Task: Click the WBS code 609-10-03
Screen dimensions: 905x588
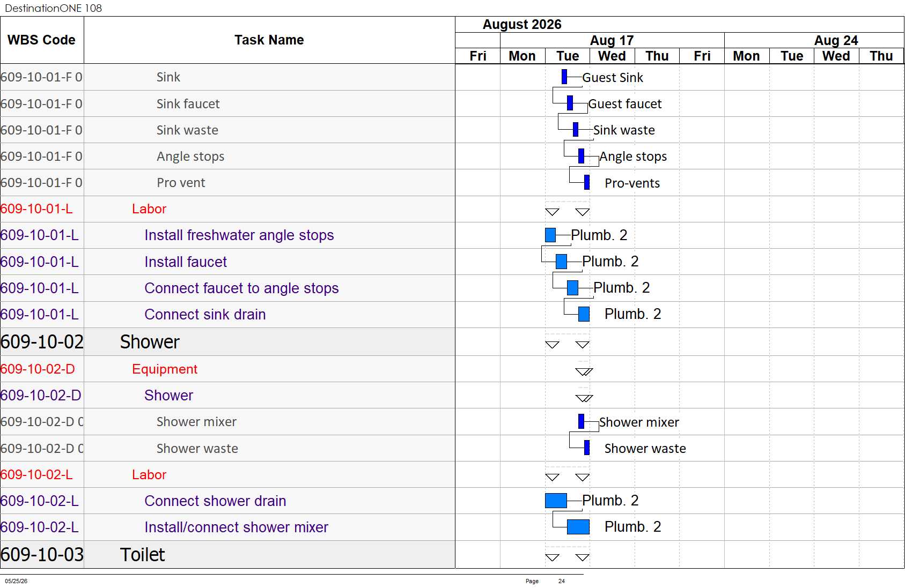Action: pos(42,554)
